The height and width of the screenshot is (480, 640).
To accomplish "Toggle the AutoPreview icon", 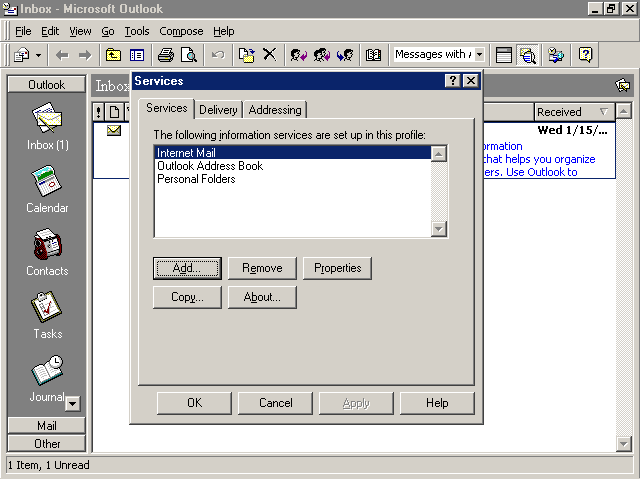I will click(527, 55).
